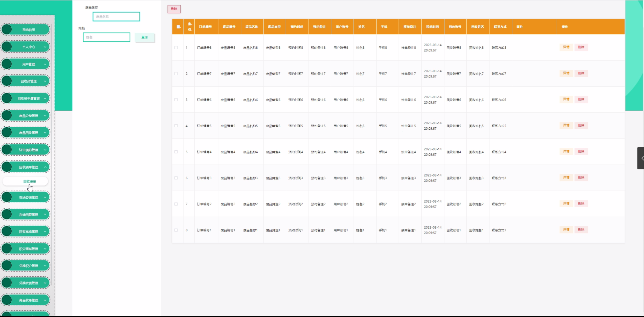The width and height of the screenshot is (644, 317).
Task: Click the 查询 search button
Action: pos(144,37)
